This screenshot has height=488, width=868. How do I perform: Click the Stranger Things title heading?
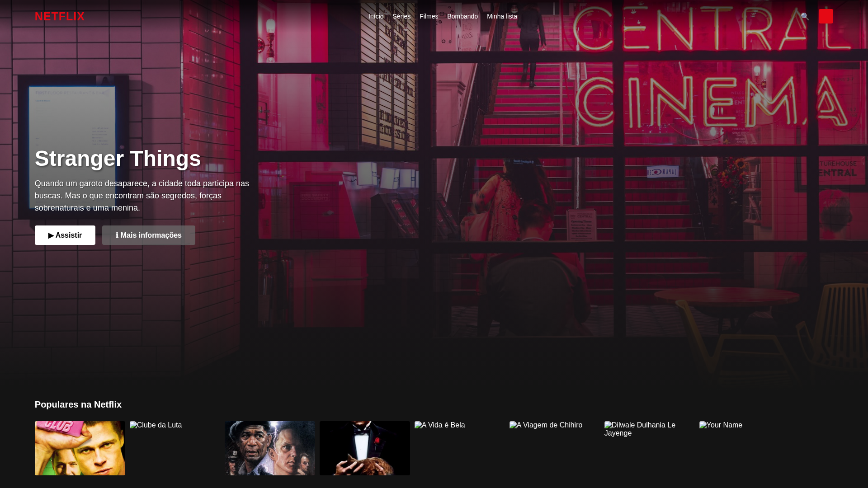point(118,159)
